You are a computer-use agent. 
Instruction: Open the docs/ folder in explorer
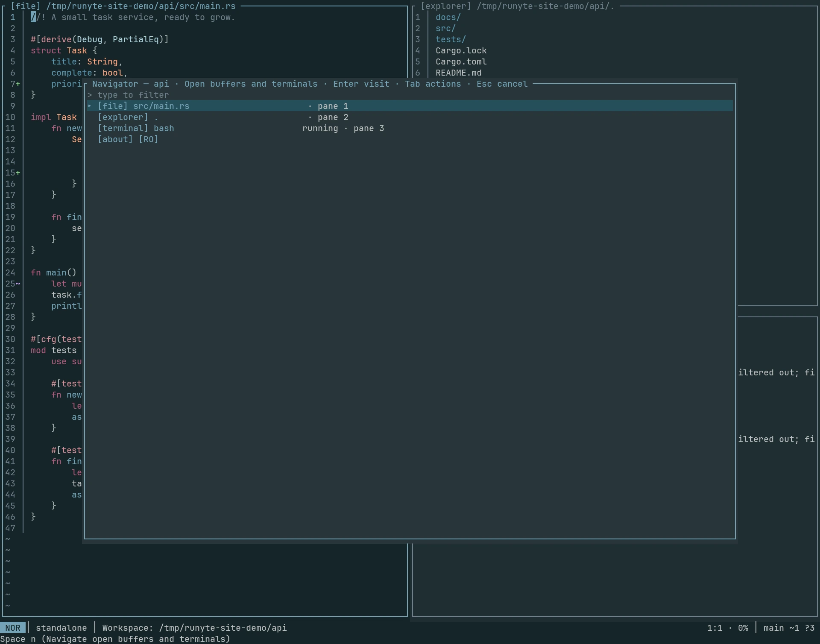point(448,17)
